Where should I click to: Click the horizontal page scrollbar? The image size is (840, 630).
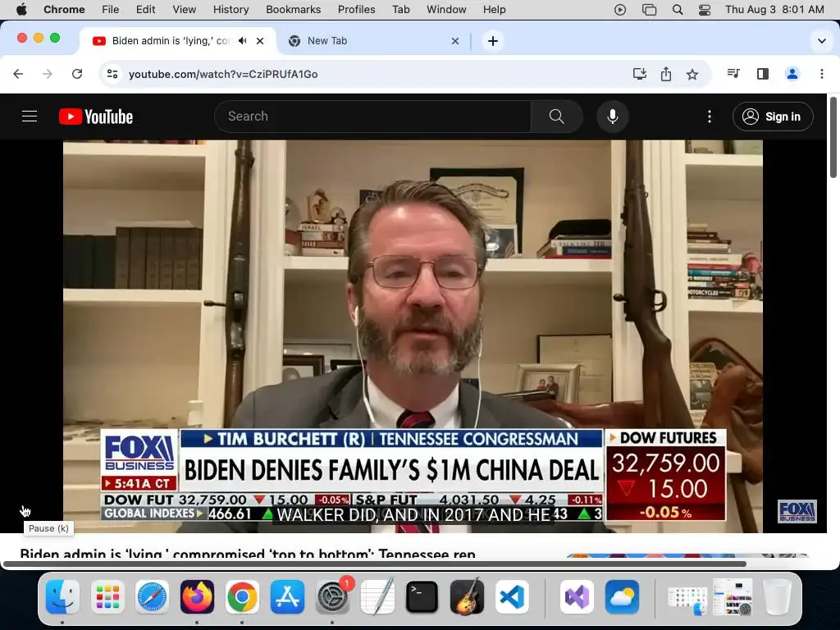pyautogui.click(x=374, y=564)
